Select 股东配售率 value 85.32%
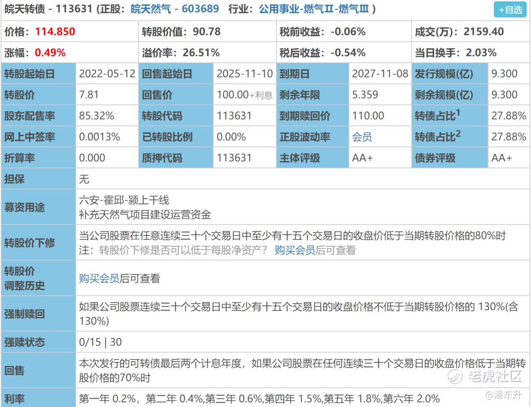 (97, 116)
